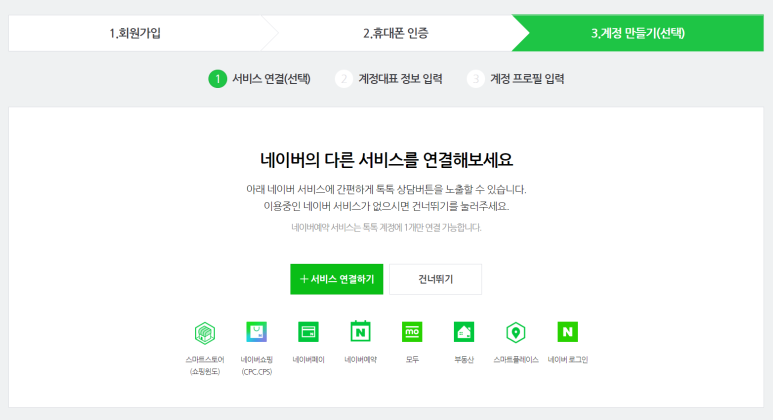Click the 스마트스토어 shop icon

pos(205,333)
